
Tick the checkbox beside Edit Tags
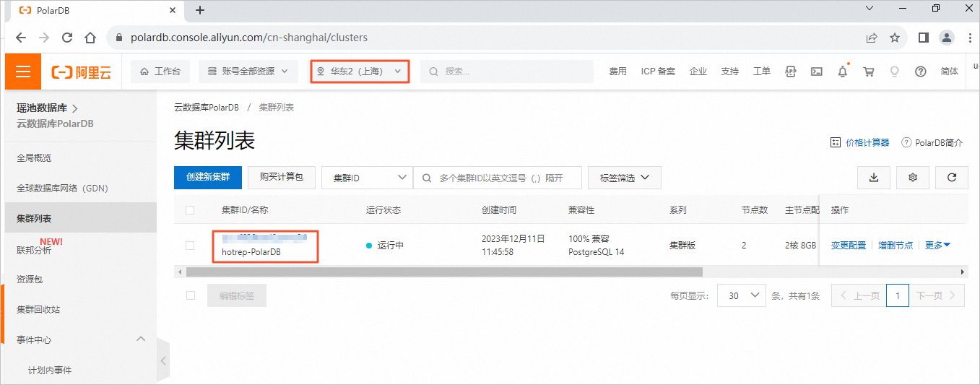190,295
